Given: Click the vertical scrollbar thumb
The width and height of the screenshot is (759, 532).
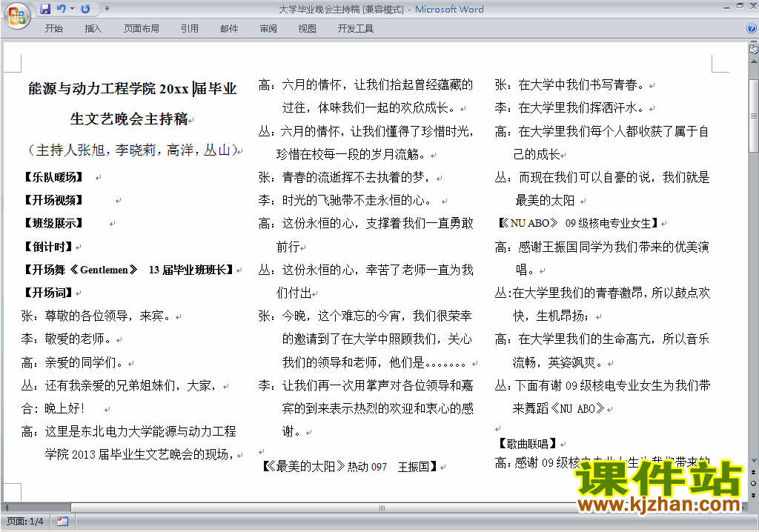Looking at the screenshot, I should tap(753, 116).
